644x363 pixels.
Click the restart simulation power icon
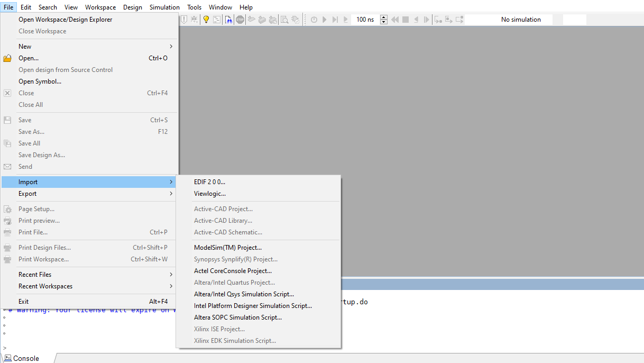tap(314, 20)
